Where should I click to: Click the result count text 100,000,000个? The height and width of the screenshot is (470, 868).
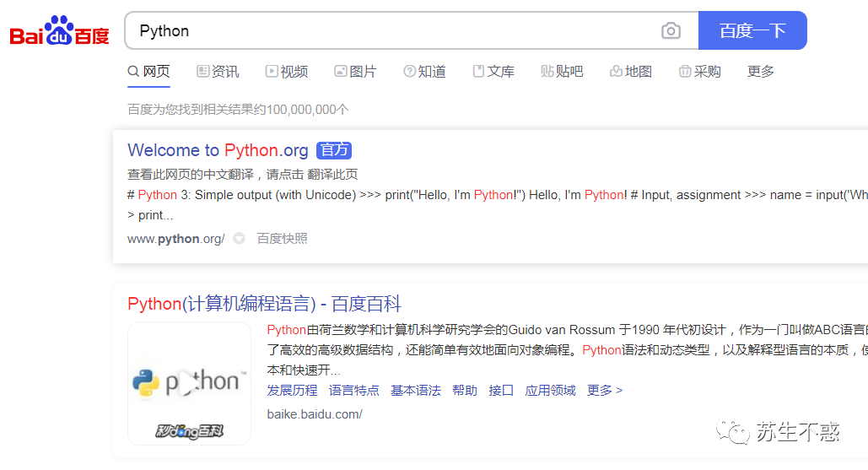[x=308, y=110]
